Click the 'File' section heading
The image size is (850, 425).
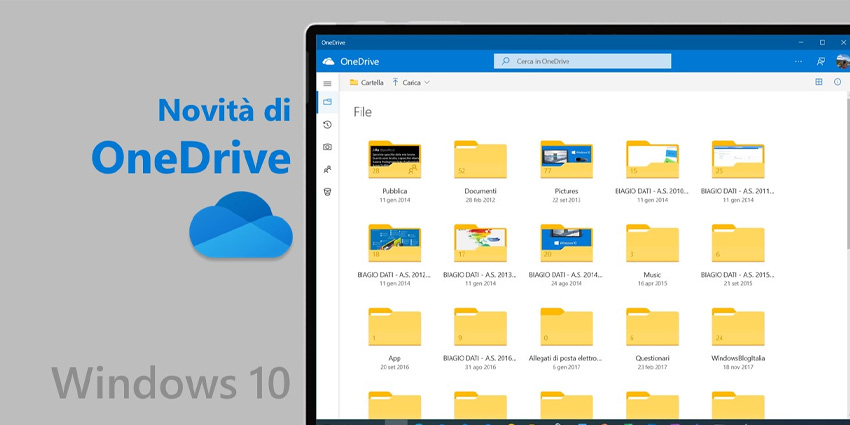pyautogui.click(x=363, y=112)
